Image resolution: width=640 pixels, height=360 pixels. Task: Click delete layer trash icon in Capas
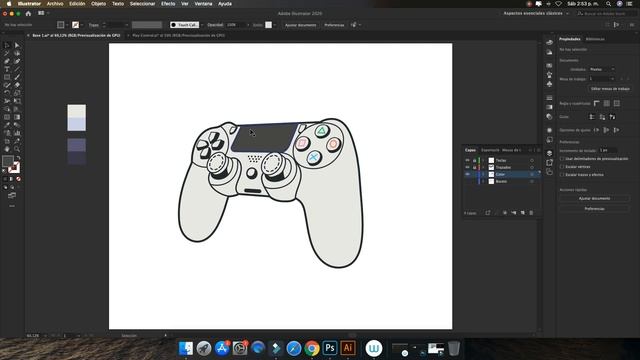pos(531,213)
